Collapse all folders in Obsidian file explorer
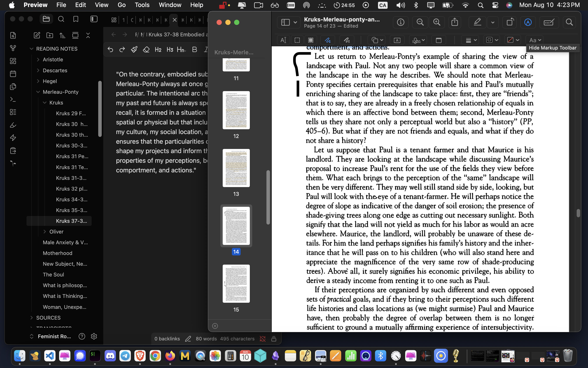Viewport: 588px width, 368px height. [x=88, y=35]
